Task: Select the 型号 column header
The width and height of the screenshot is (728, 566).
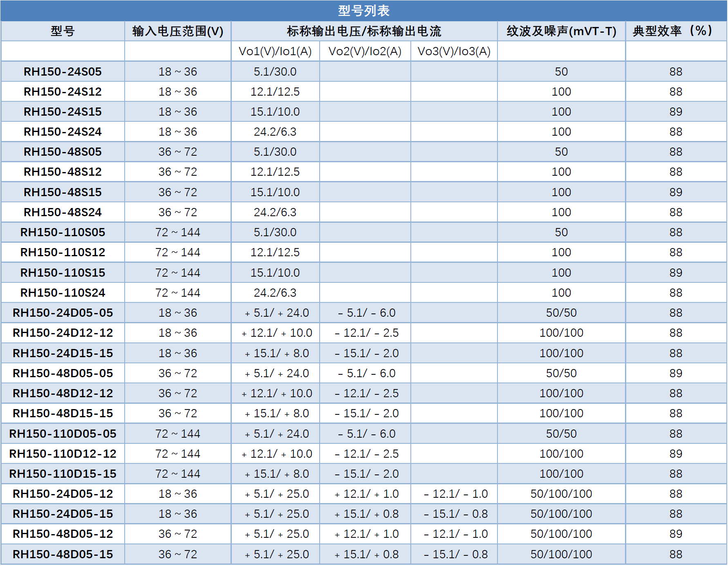Action: click(63, 31)
